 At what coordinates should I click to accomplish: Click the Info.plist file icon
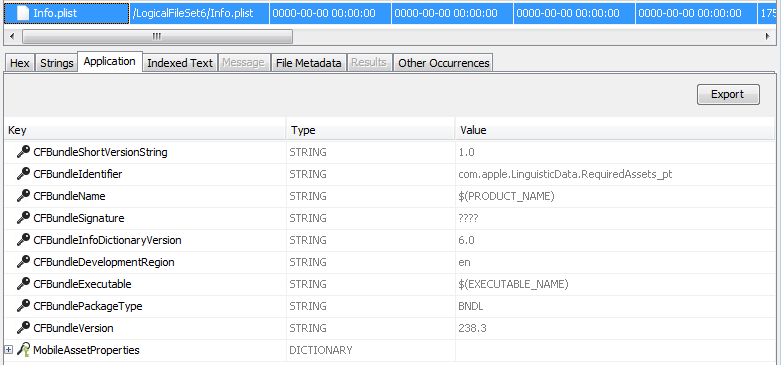(22, 13)
